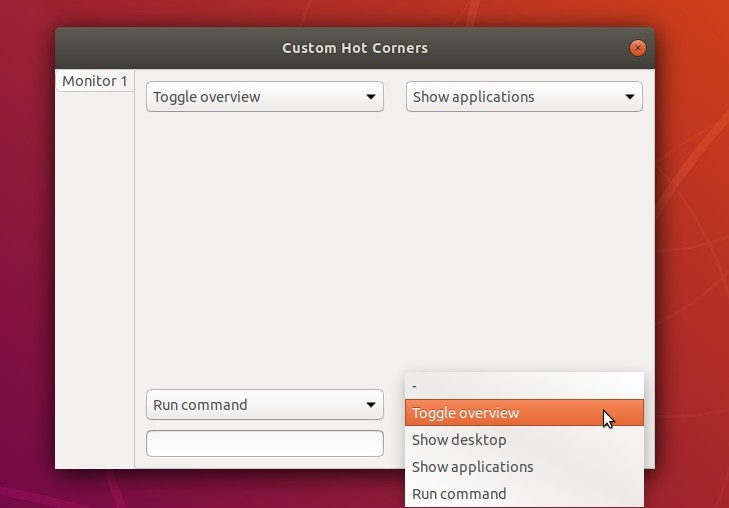Choose Run command in the popup list

[524, 494]
